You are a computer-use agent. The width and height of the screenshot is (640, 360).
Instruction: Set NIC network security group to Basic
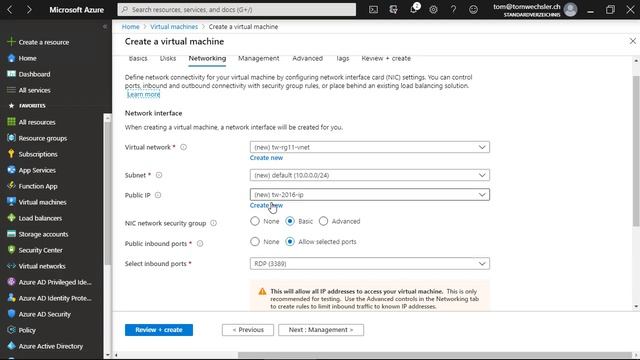tap(290, 221)
